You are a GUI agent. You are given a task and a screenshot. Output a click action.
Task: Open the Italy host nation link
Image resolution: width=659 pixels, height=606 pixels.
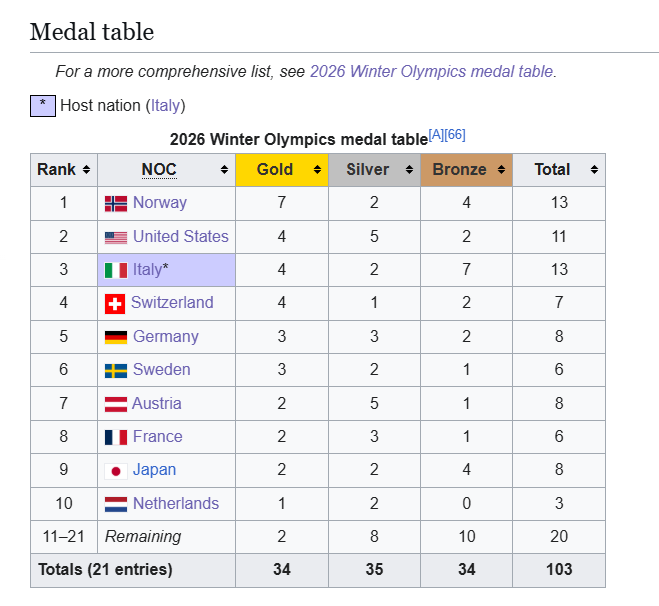166,105
